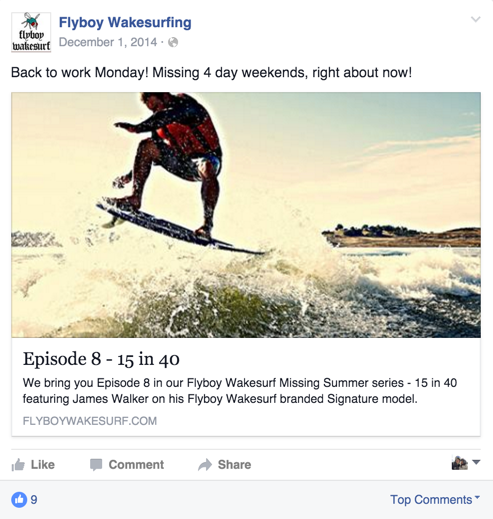Click the blue like reaction badge
The width and height of the screenshot is (493, 519).
coord(19,500)
